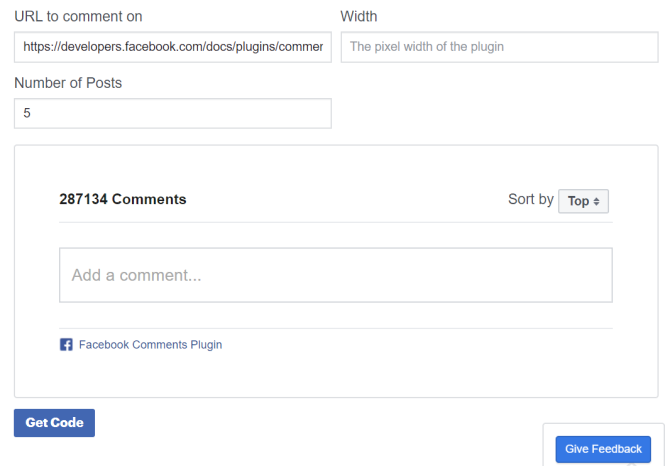This screenshot has width=670, height=466.
Task: Click the arrows on the Top sort selector
Action: point(597,202)
